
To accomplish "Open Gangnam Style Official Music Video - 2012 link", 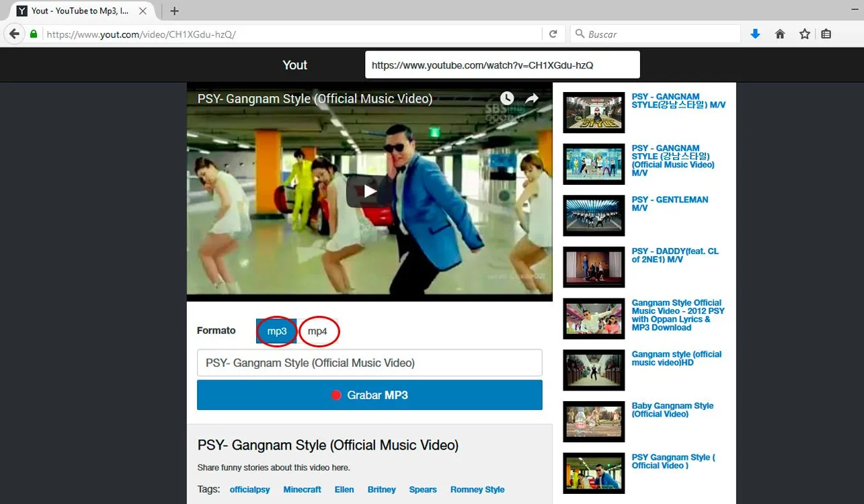I will pos(678,315).
